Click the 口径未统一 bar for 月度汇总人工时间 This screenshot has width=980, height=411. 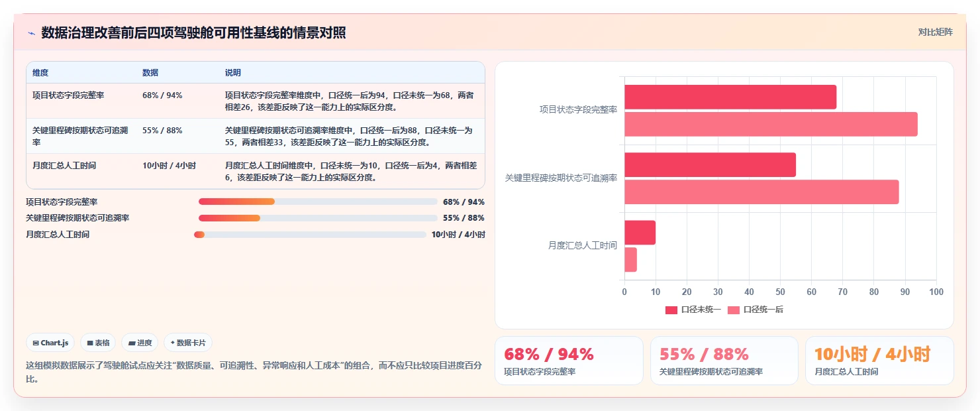[640, 232]
